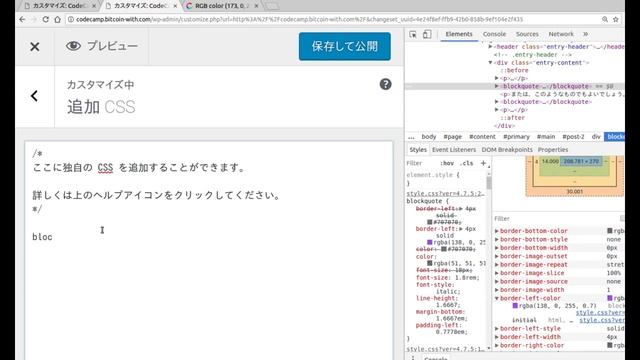The image size is (640, 360).
Task: Click the zoom magnifier icon in address bar
Action: (x=604, y=19)
